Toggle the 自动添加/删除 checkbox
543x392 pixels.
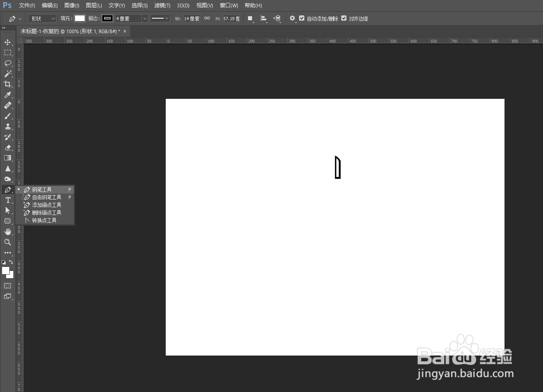[302, 18]
